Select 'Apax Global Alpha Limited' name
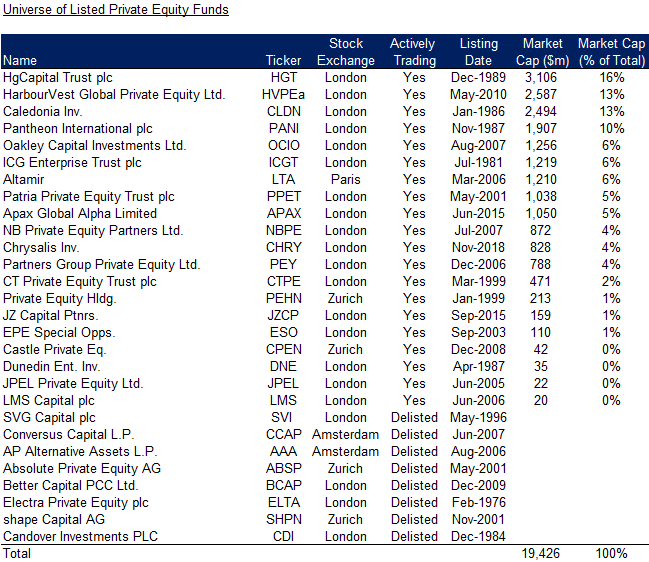The width and height of the screenshot is (649, 562). pos(80,214)
